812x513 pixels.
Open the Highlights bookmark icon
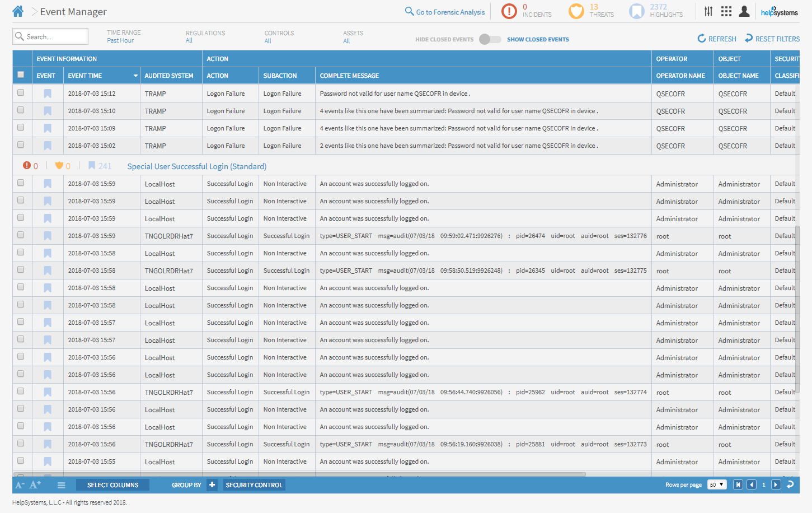(x=637, y=11)
